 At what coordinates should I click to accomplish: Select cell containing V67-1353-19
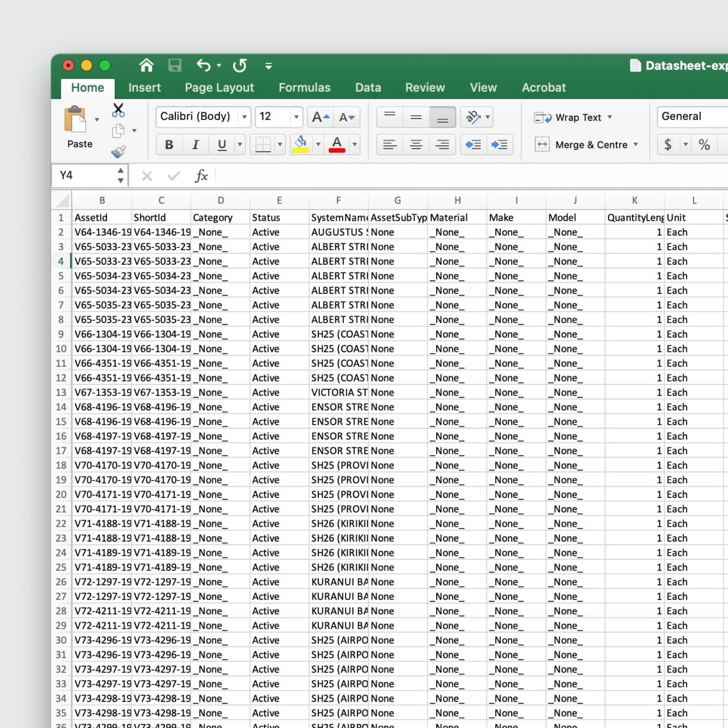[x=102, y=392]
